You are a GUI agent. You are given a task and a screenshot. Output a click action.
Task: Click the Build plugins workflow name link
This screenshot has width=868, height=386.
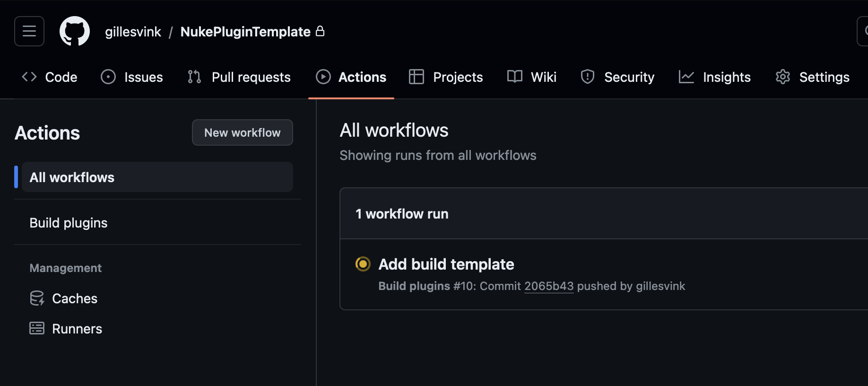tap(414, 286)
